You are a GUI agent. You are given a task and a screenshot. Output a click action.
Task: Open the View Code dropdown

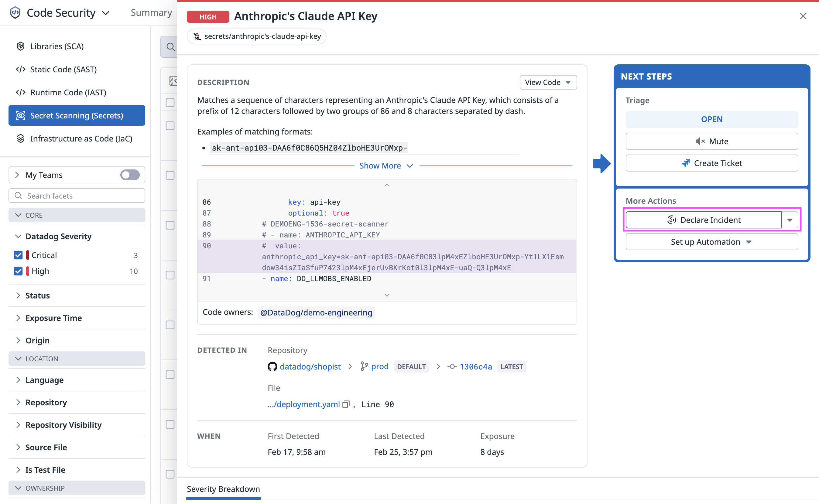coord(547,82)
